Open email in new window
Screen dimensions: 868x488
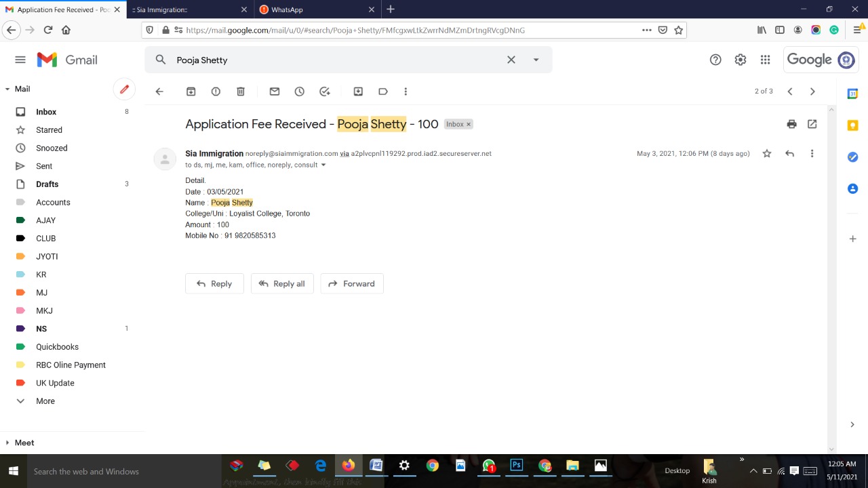[812, 124]
